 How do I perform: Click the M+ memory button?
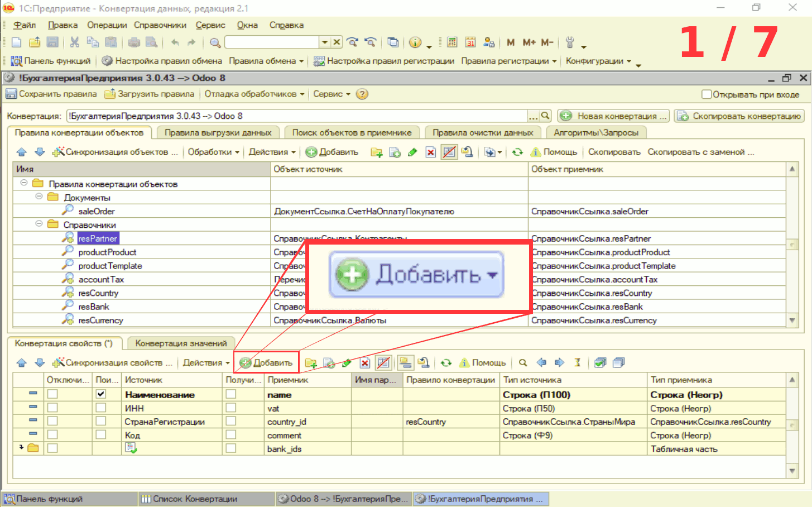pyautogui.click(x=529, y=42)
